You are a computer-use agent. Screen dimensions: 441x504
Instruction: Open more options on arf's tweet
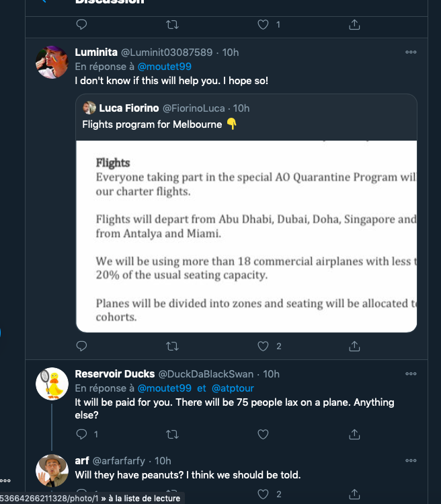[x=411, y=461]
